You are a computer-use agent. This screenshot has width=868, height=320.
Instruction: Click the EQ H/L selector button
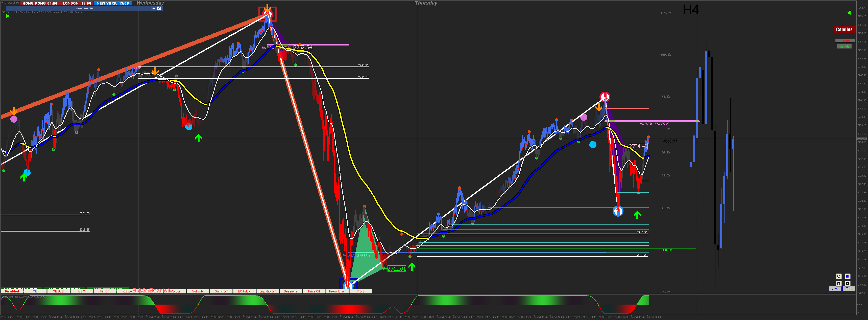click(x=244, y=291)
